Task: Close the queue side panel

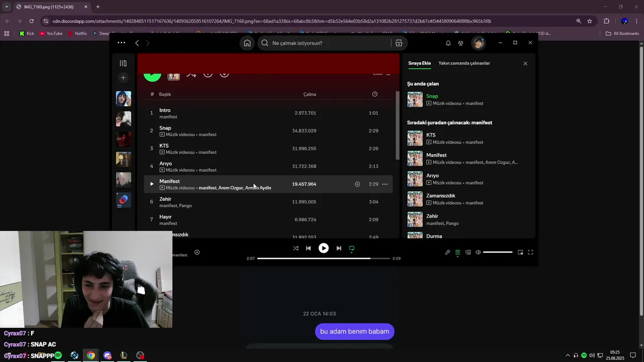Action: click(x=525, y=63)
